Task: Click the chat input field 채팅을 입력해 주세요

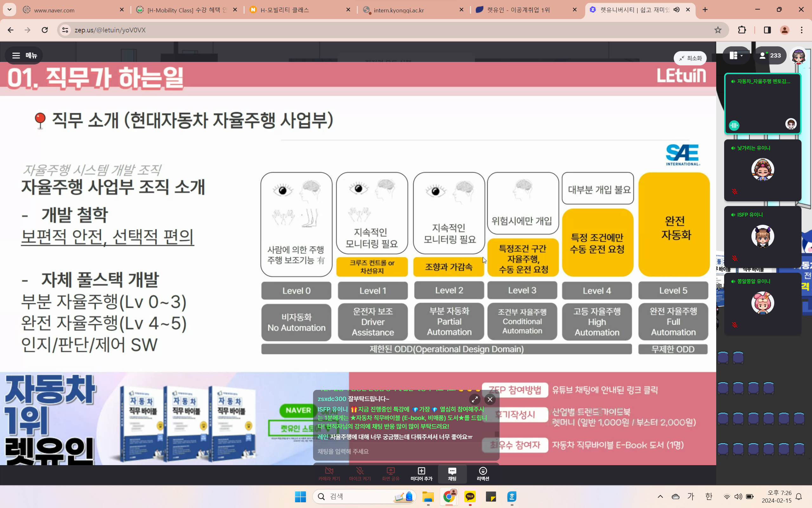Action: tap(406, 451)
